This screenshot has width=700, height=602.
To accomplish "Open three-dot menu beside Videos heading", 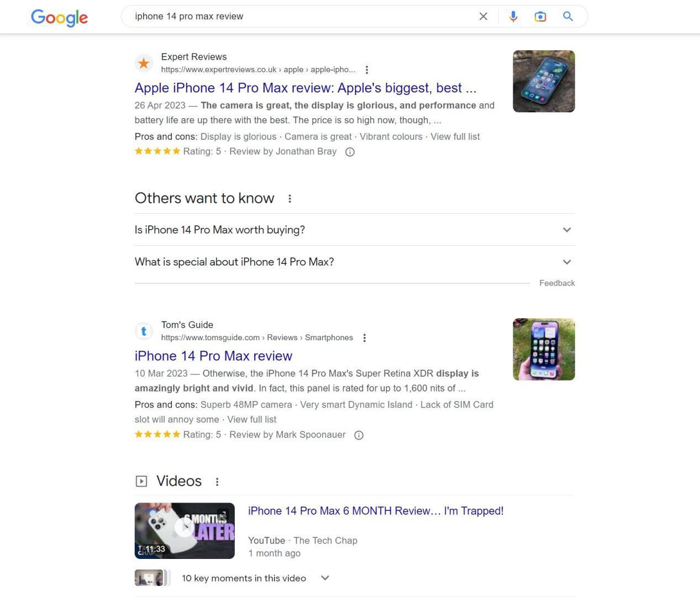I will [x=217, y=482].
